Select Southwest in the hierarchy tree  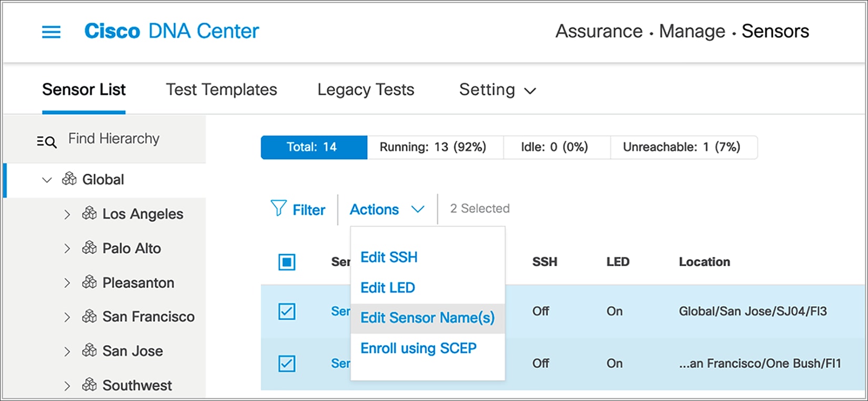[x=137, y=386]
